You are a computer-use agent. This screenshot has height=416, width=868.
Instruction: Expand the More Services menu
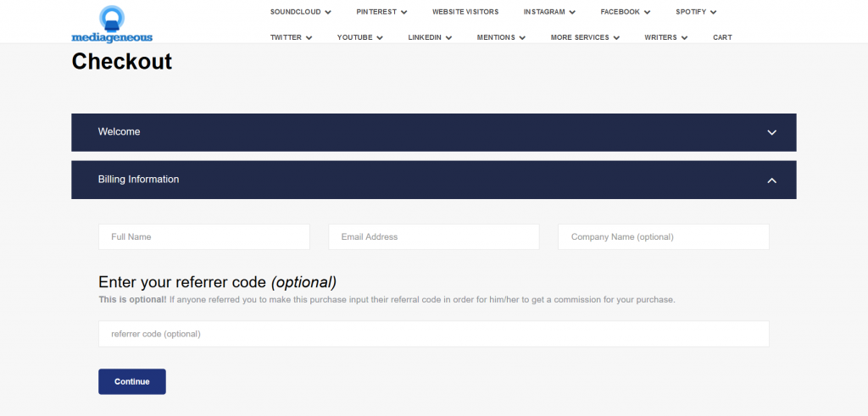(585, 37)
